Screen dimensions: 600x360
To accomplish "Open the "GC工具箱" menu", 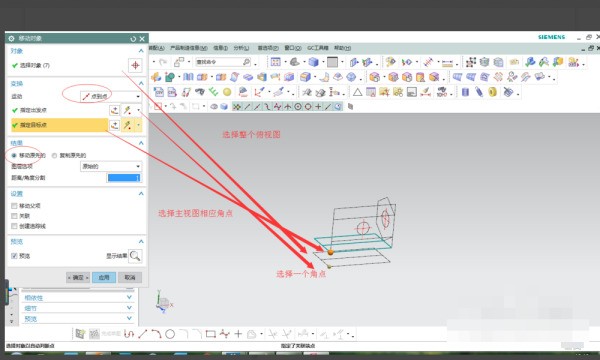I will tap(318, 48).
